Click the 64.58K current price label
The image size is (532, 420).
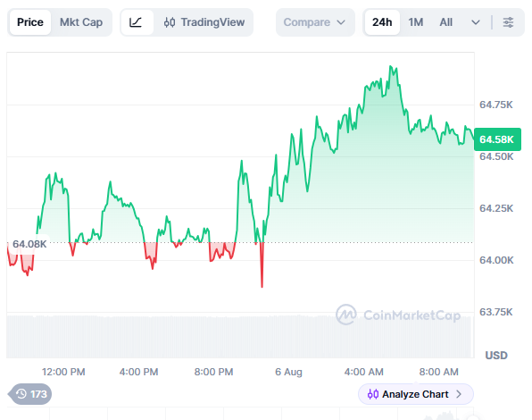tap(497, 139)
